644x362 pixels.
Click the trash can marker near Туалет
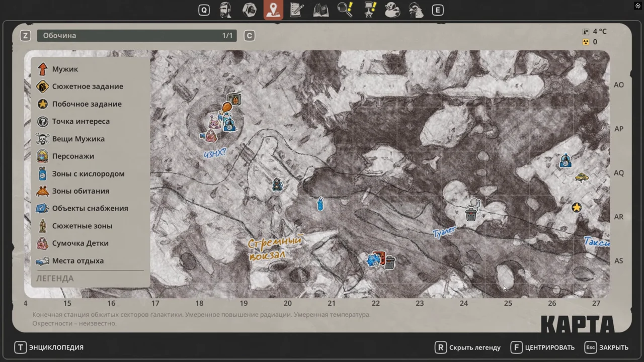(x=471, y=216)
